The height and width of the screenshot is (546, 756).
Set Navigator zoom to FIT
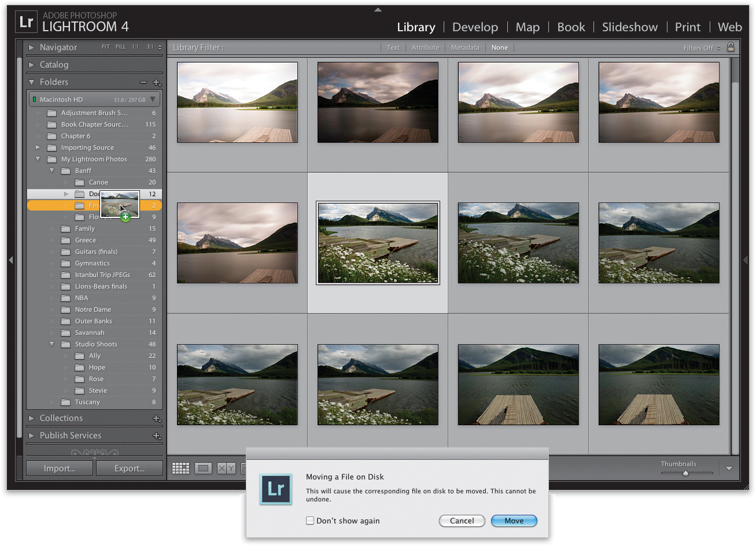pos(106,47)
